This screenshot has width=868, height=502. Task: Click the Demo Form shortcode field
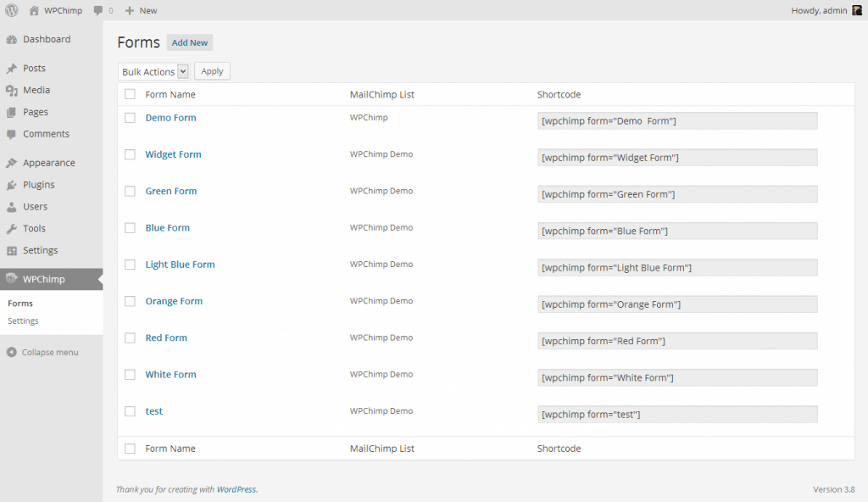point(677,120)
